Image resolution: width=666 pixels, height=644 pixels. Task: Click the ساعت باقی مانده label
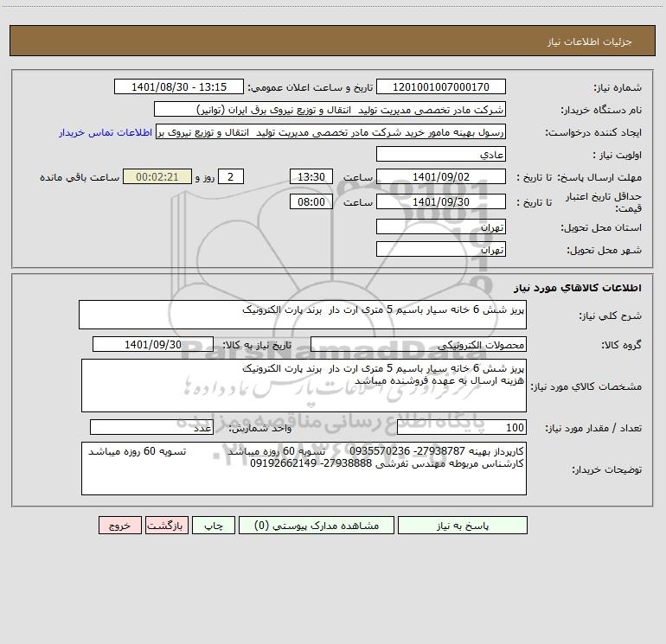tap(80, 177)
